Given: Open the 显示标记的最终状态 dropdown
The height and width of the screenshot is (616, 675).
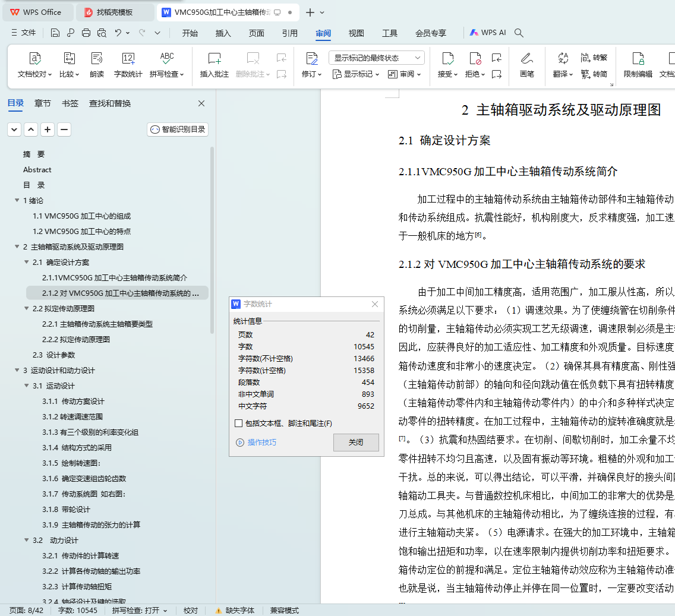Looking at the screenshot, I should click(376, 58).
